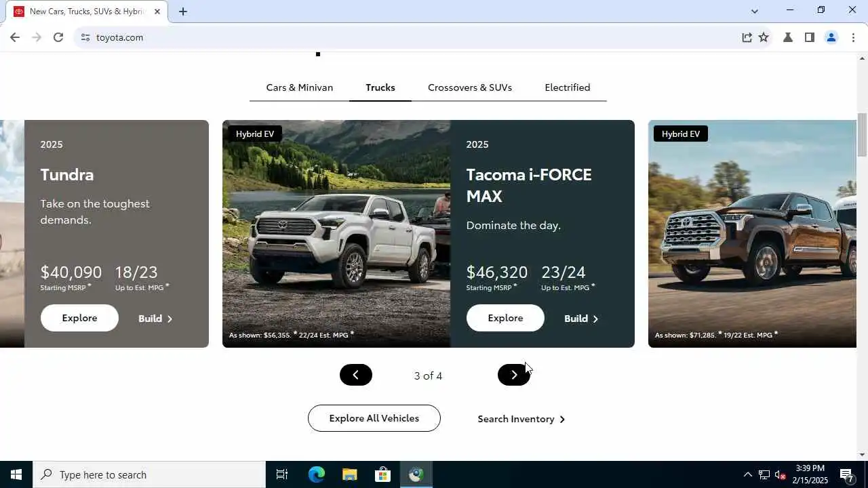The height and width of the screenshot is (488, 868).
Task: Click the page vertical scrollbar thumb
Action: click(x=862, y=135)
